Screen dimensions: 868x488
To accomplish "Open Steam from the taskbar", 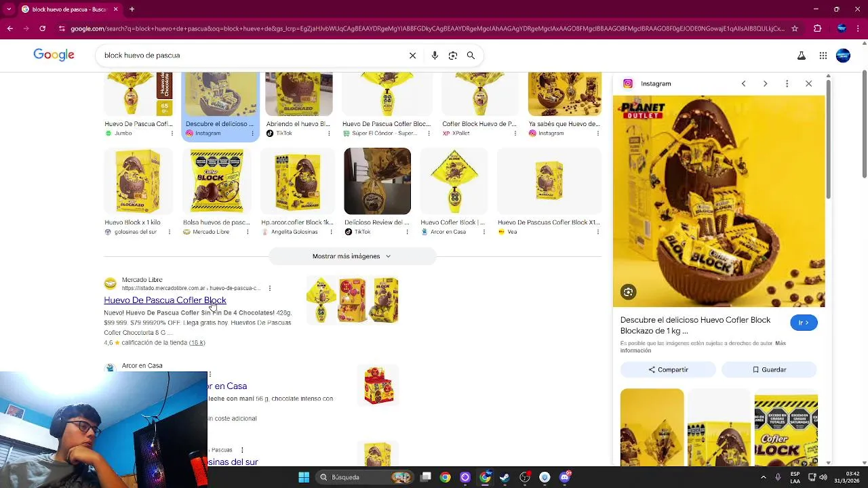I will [x=505, y=477].
